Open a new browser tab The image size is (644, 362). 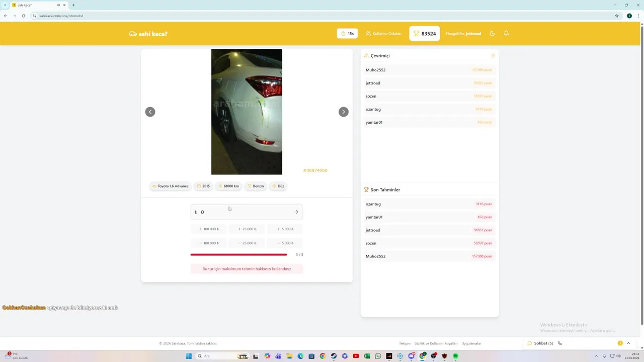[73, 5]
